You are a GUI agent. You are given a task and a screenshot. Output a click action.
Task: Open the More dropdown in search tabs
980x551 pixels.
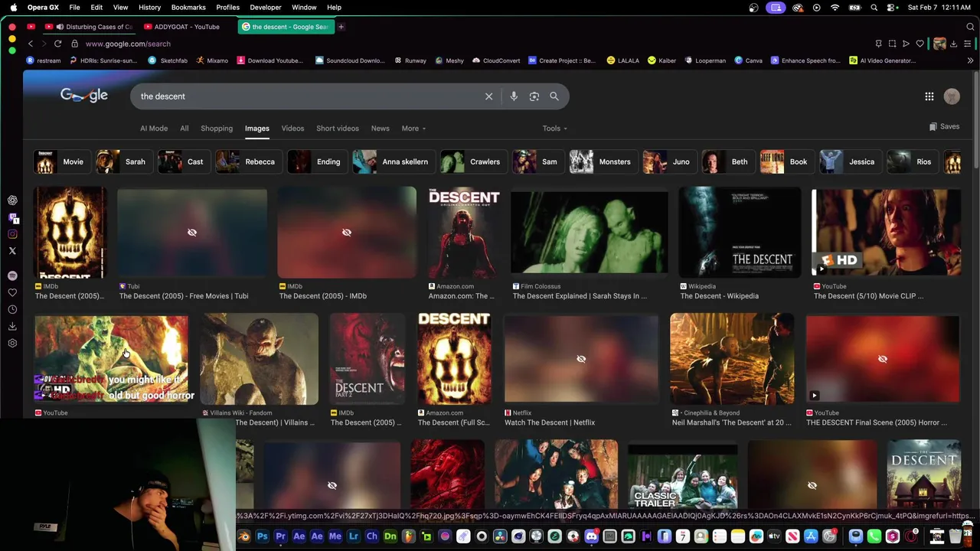point(413,129)
